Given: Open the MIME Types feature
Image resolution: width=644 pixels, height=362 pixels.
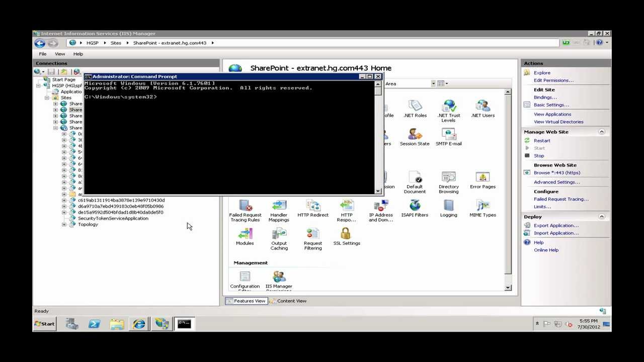Looking at the screenshot, I should (482, 209).
